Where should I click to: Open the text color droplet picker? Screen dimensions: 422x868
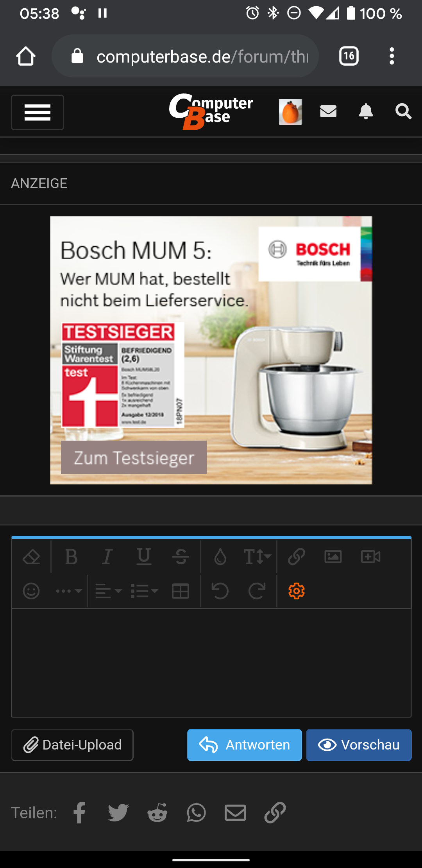coord(220,557)
